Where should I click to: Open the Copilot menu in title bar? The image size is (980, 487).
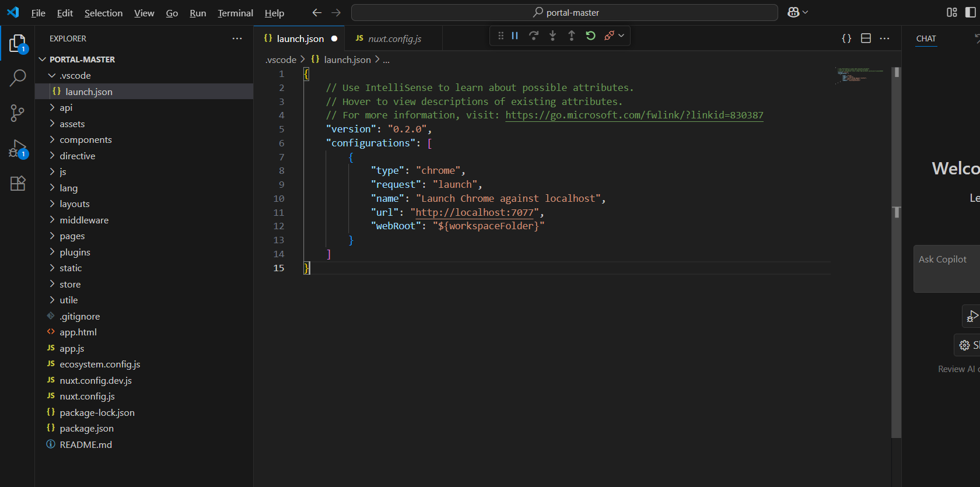(797, 12)
